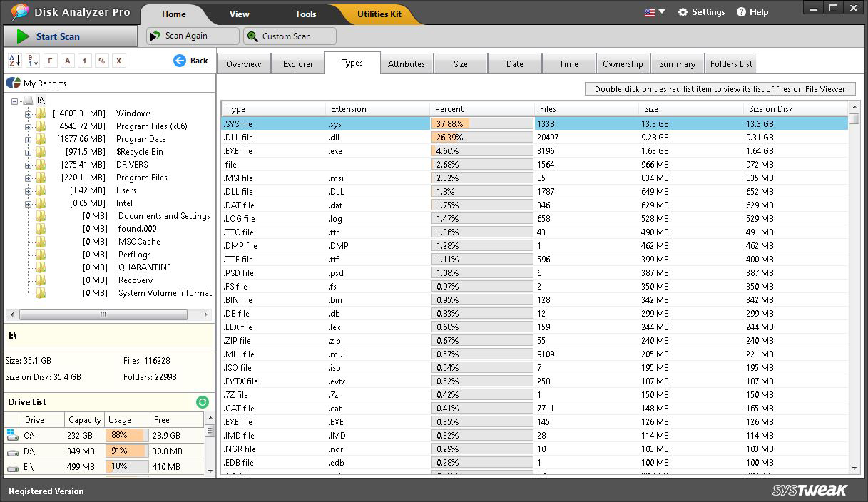Collapse the I:\ drive root node
Screen dimensions: 868x502
click(x=16, y=101)
